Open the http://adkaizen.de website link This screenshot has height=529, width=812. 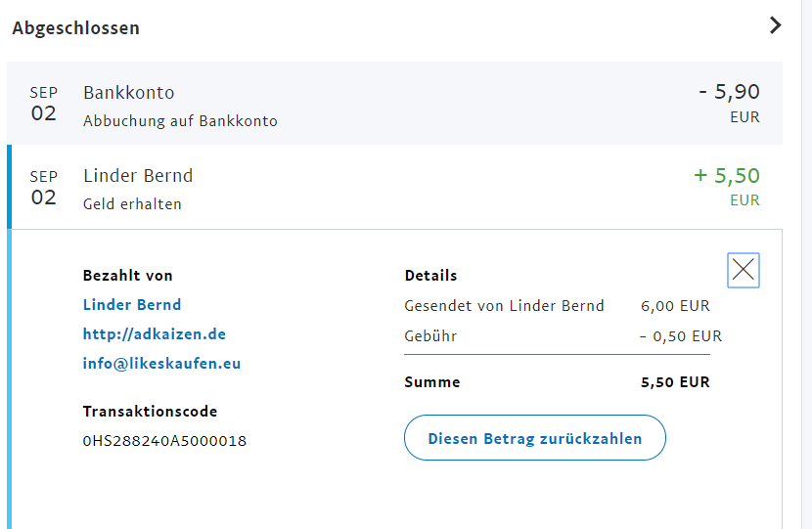[155, 334]
